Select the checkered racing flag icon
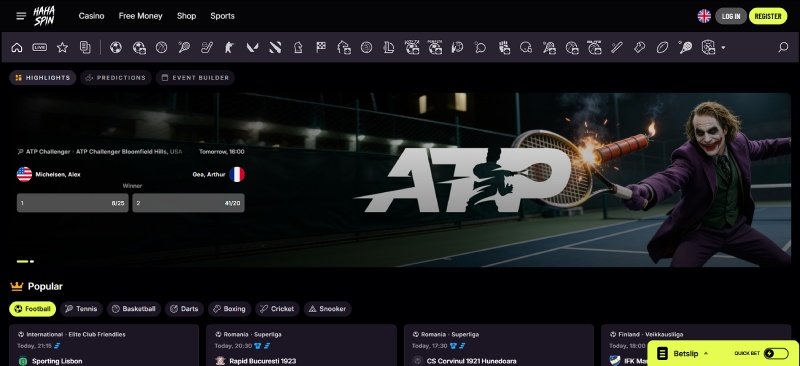 click(x=321, y=47)
